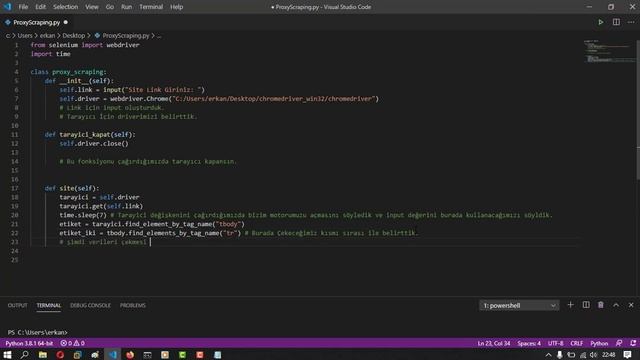The width and height of the screenshot is (640, 360).
Task: Click Ln 23, Col 34 to go to line
Action: (494, 343)
